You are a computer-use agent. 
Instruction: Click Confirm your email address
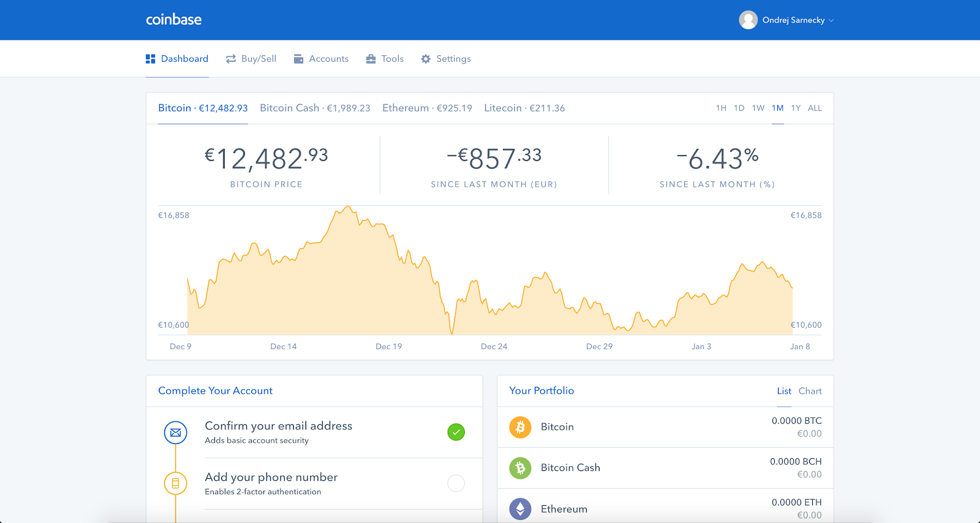(279, 426)
